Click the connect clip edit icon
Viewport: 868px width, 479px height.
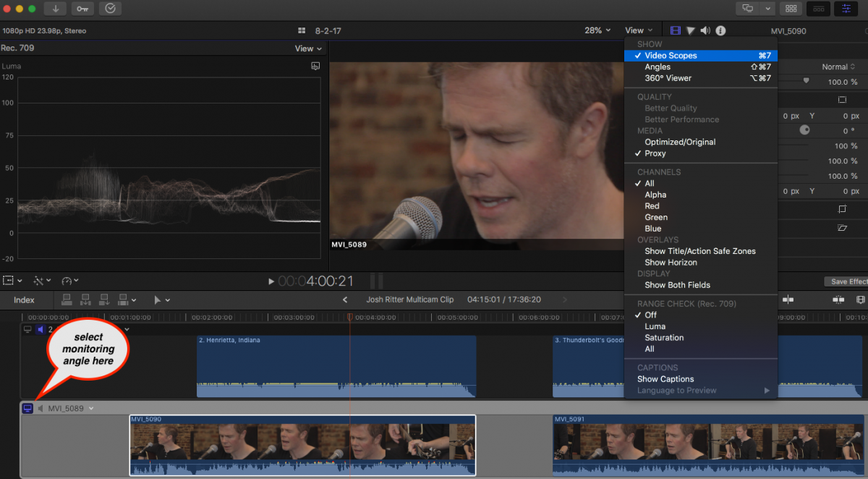[x=67, y=300]
